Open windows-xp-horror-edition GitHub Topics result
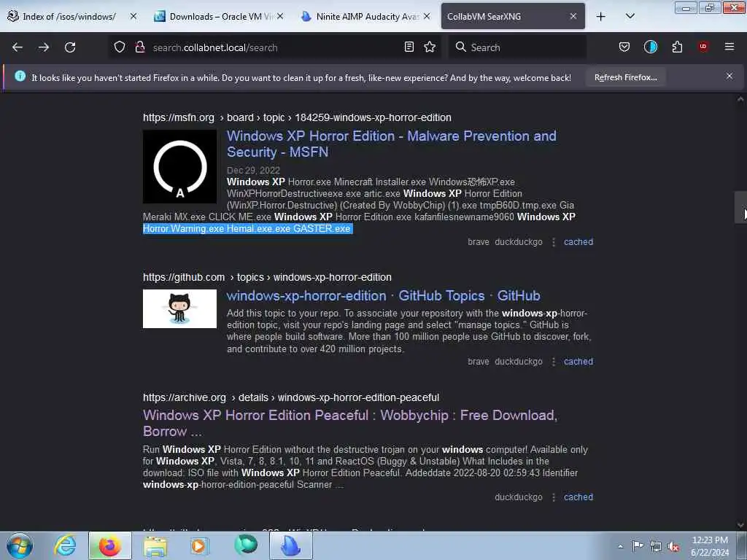The image size is (747, 560). click(383, 296)
